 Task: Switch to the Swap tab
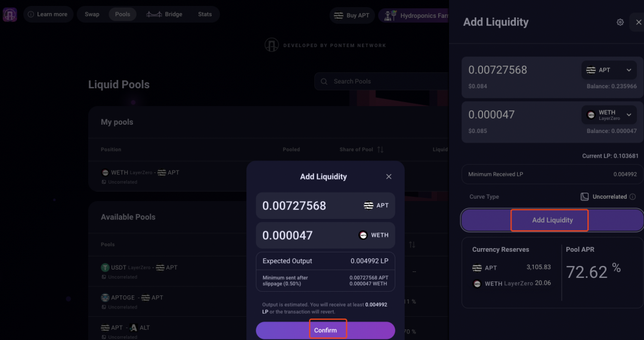point(92,14)
